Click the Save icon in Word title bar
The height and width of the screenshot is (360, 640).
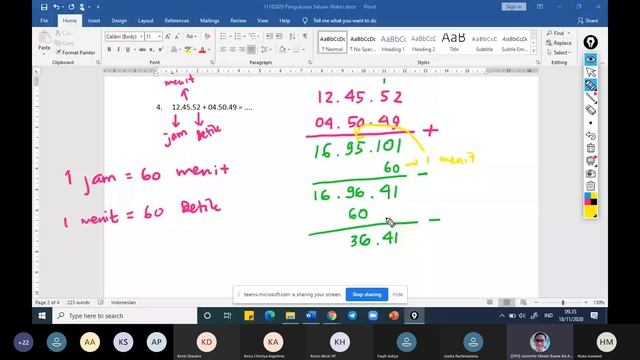pyautogui.click(x=44, y=7)
